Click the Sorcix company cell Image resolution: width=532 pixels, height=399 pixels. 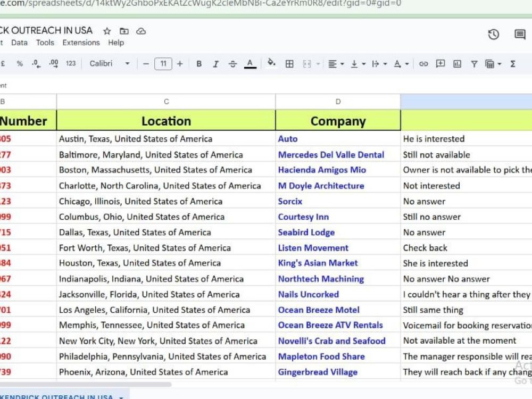[338, 201]
